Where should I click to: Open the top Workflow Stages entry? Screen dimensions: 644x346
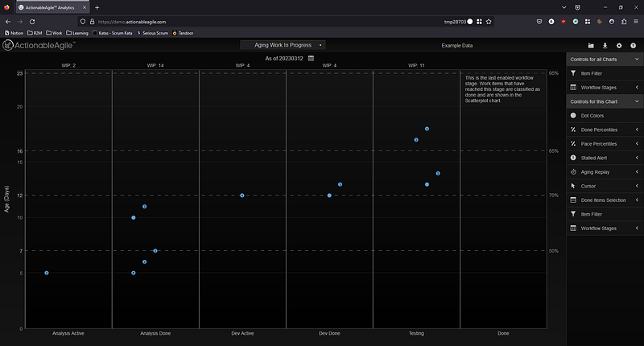605,88
